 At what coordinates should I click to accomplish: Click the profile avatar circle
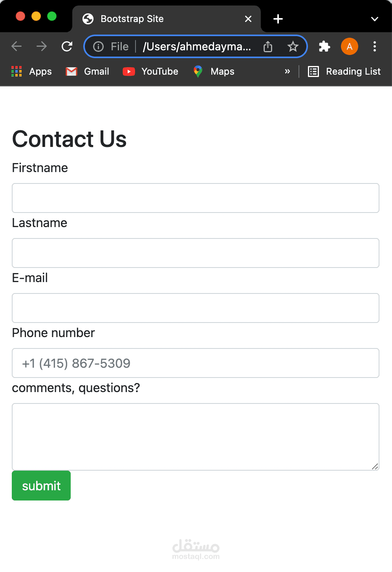coord(349,46)
